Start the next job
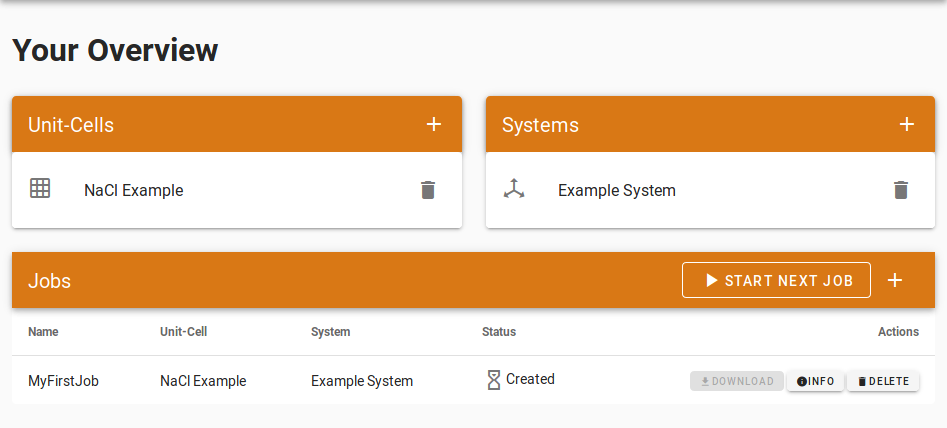Screen dimensions: 947x428 [x=777, y=280]
